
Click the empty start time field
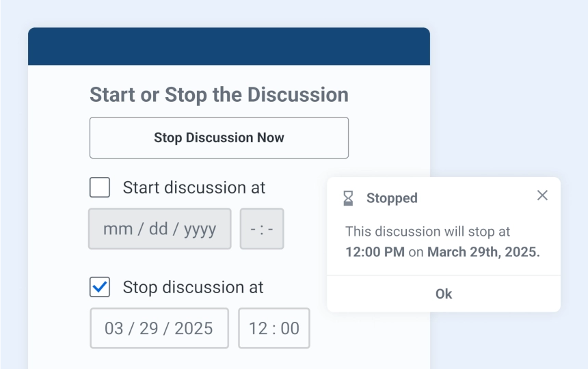pyautogui.click(x=262, y=228)
